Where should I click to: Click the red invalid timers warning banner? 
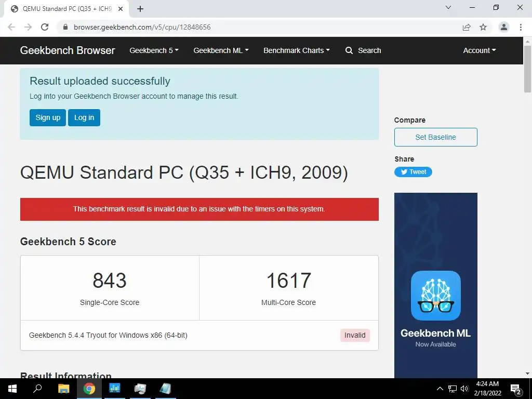point(199,209)
